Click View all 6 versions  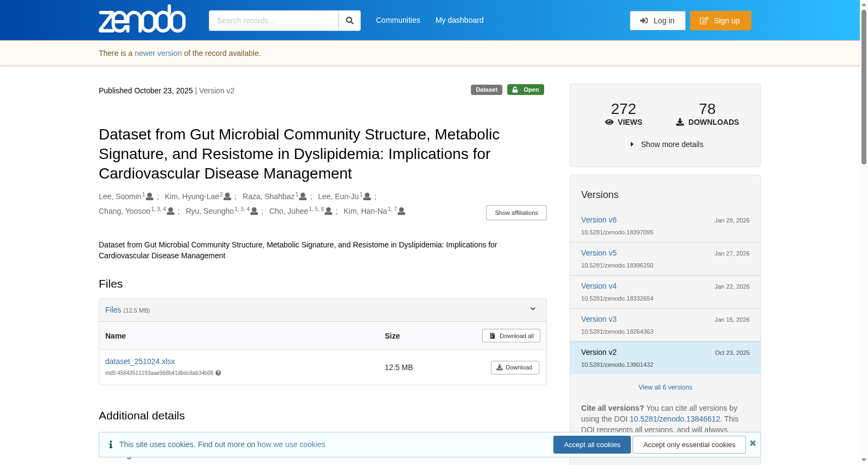(665, 387)
